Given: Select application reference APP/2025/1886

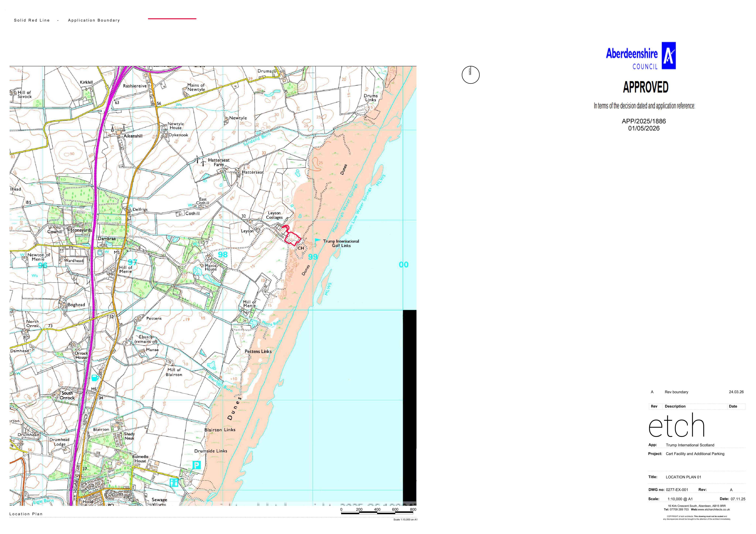Looking at the screenshot, I should point(644,121).
